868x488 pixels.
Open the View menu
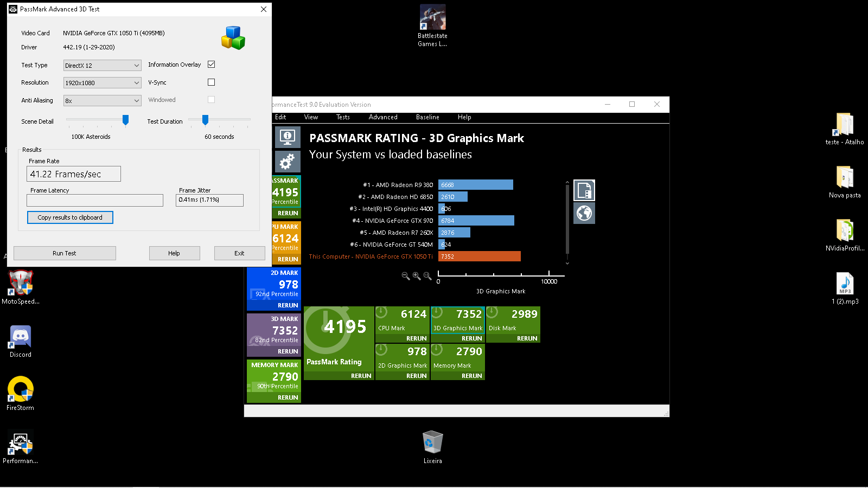311,117
